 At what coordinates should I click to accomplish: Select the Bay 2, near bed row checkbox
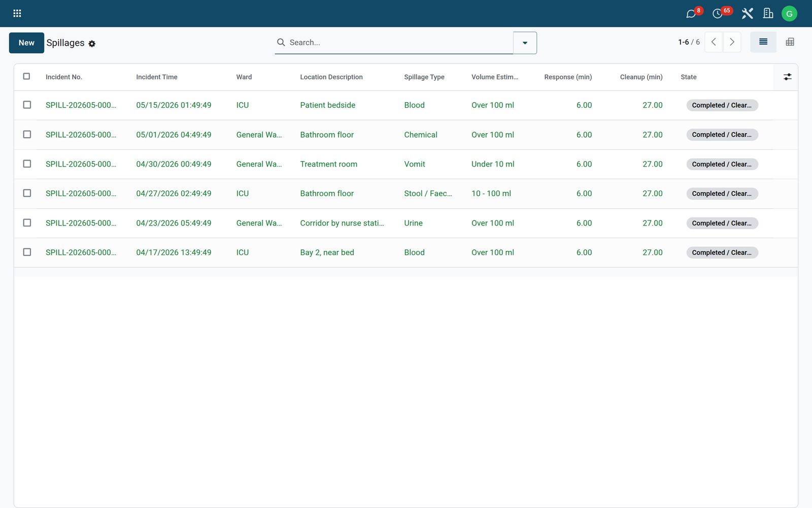coord(27,252)
